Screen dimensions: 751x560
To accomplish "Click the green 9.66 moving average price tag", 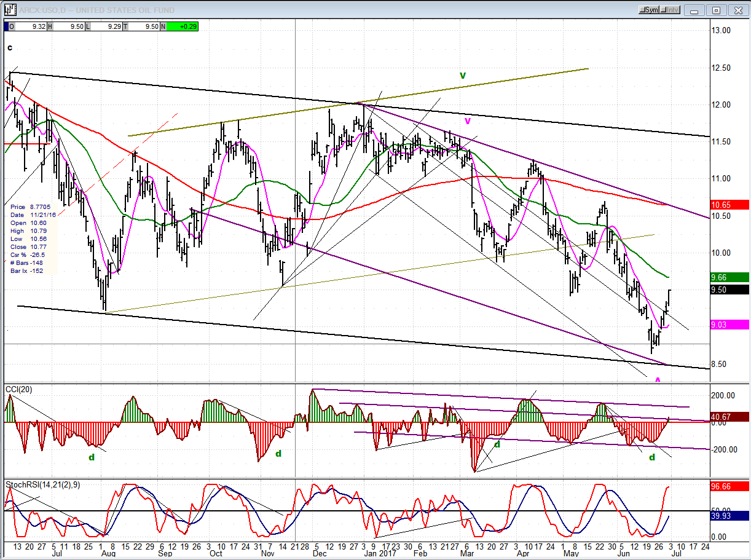I will (x=729, y=277).
